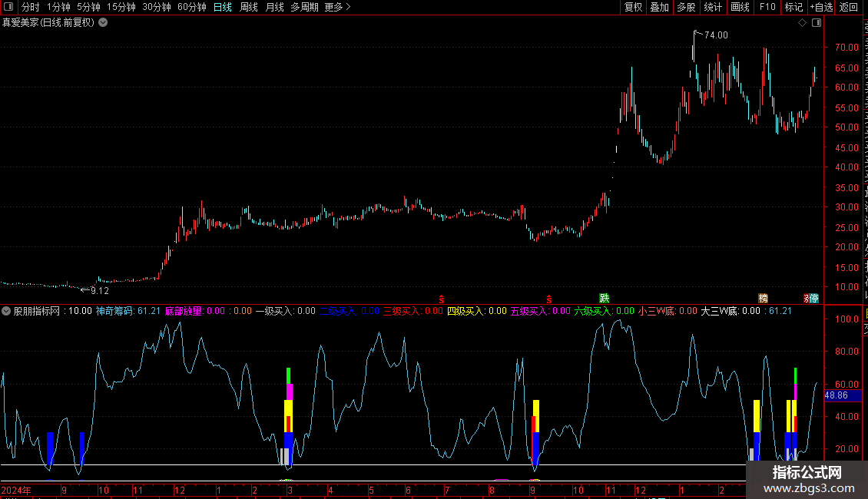
Task: Add stock to watchlist with +自选
Action: tap(820, 7)
